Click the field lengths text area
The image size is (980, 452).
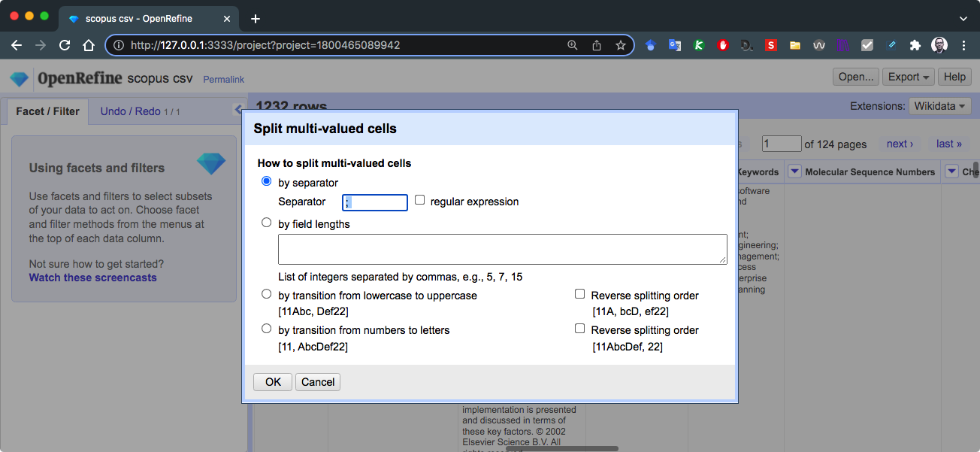[503, 249]
